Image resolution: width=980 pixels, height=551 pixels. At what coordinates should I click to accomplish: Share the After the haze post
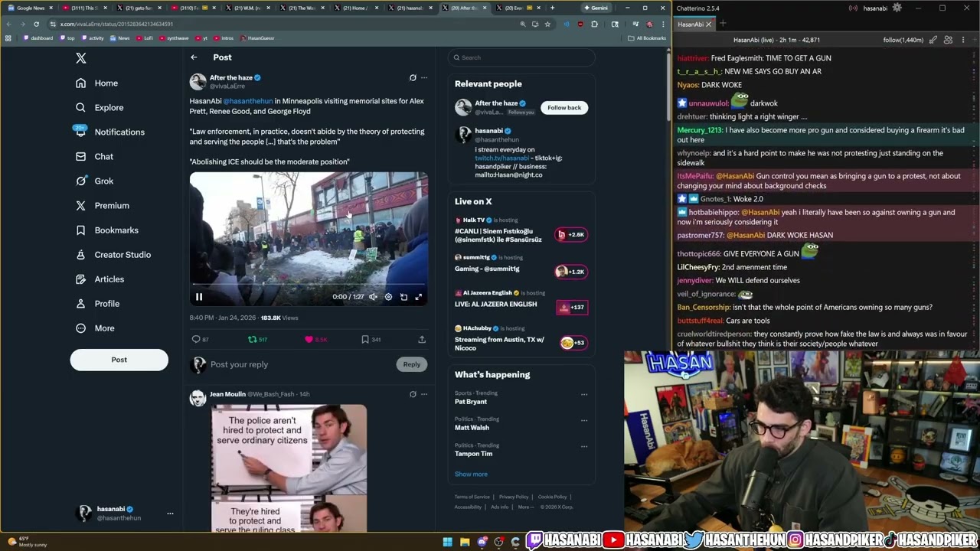[x=422, y=339]
